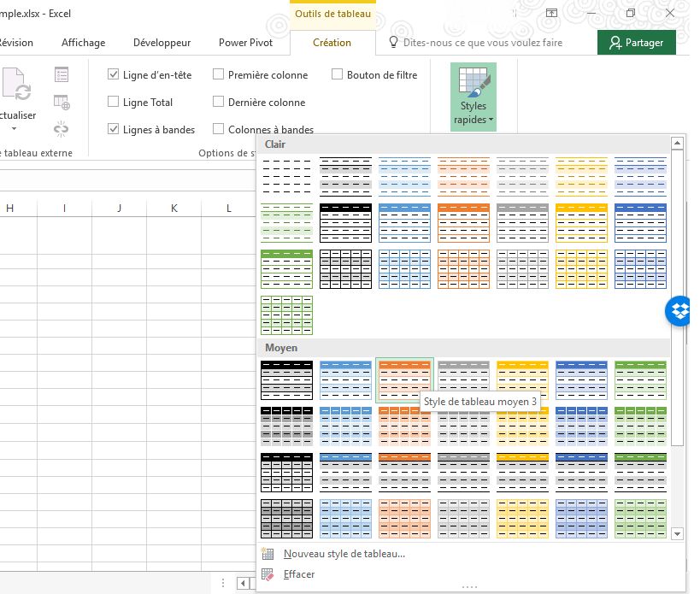Go to the Développeur tab

pos(162,43)
